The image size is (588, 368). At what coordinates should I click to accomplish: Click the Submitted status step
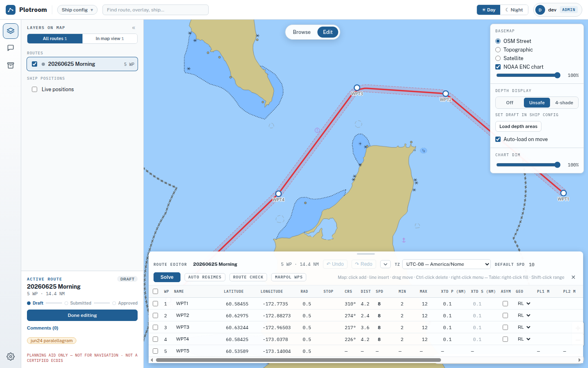78,303
